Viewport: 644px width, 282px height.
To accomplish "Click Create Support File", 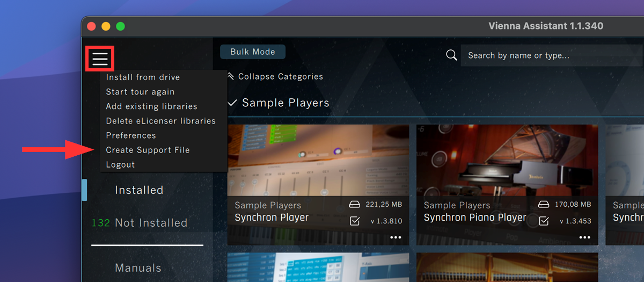I will [x=148, y=150].
